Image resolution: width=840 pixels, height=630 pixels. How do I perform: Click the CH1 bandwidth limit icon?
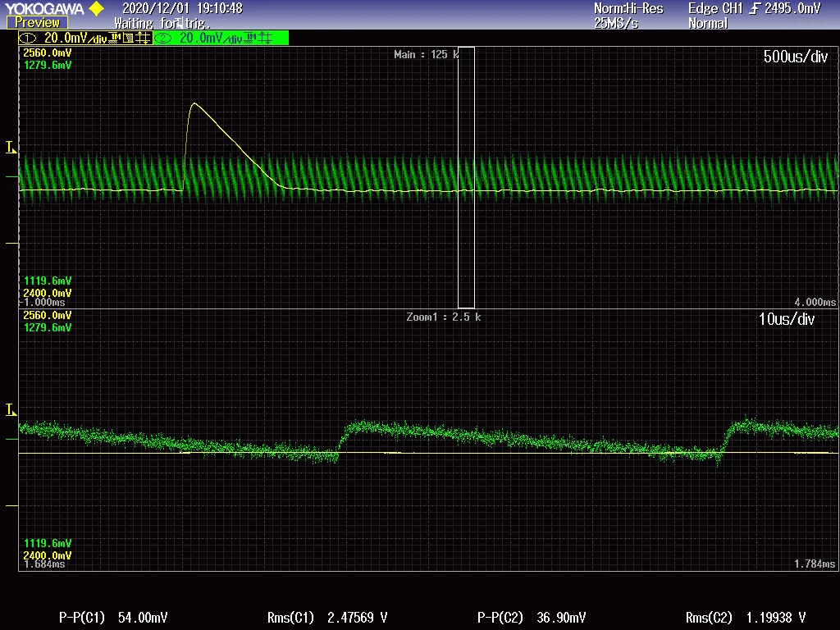coord(128,38)
